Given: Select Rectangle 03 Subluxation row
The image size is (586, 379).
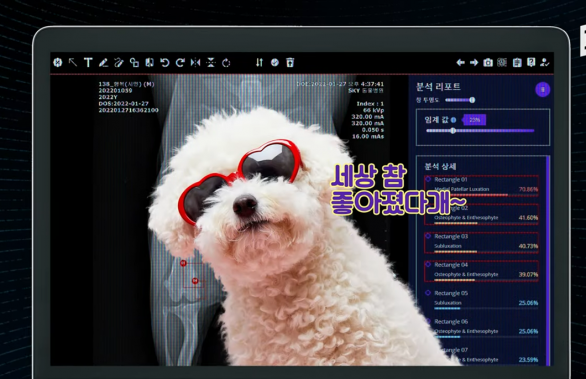Looking at the screenshot, I should 482,242.
